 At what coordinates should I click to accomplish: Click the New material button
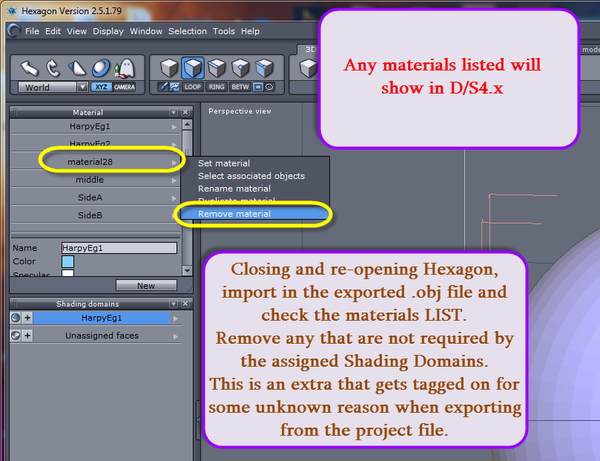coord(146,285)
